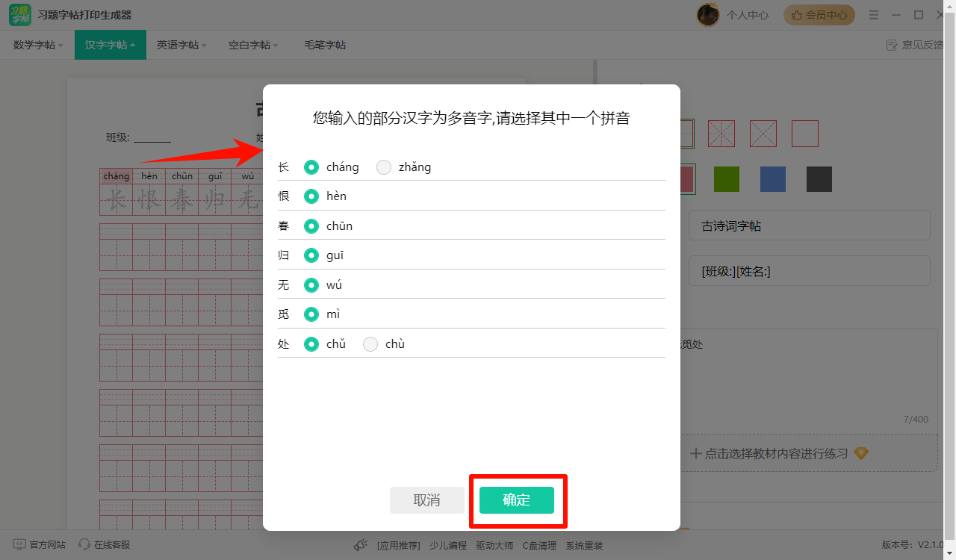The width and height of the screenshot is (956, 560).
Task: Open the hamburger menu icon in title bar
Action: tap(873, 15)
